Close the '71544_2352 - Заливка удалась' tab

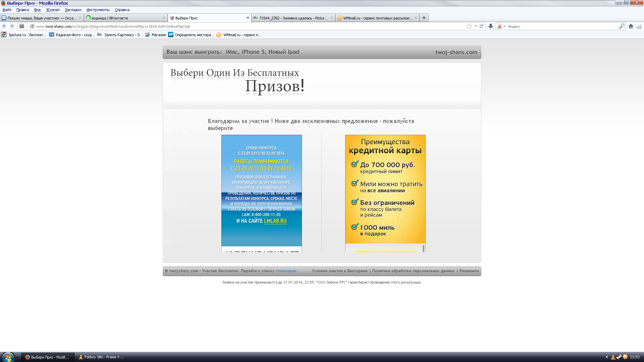click(332, 18)
